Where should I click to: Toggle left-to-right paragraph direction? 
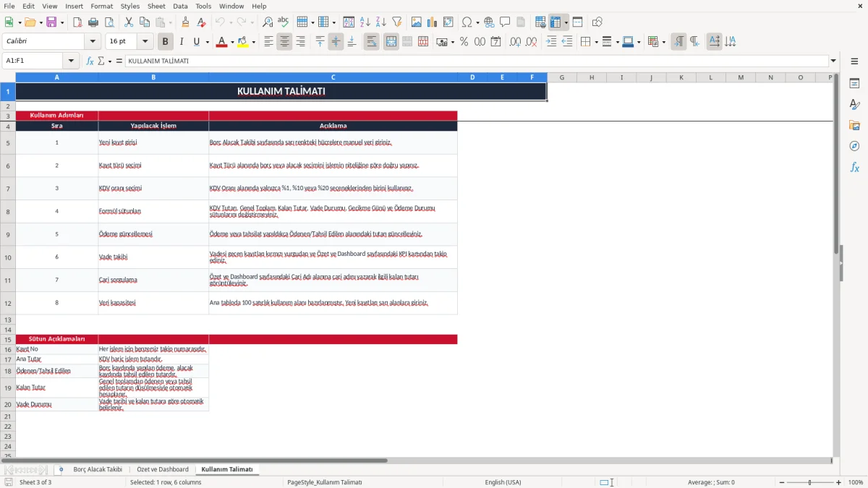click(x=678, y=42)
